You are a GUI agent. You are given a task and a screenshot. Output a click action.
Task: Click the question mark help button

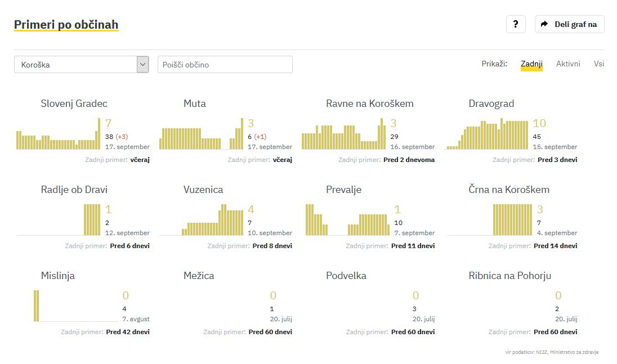coord(516,24)
